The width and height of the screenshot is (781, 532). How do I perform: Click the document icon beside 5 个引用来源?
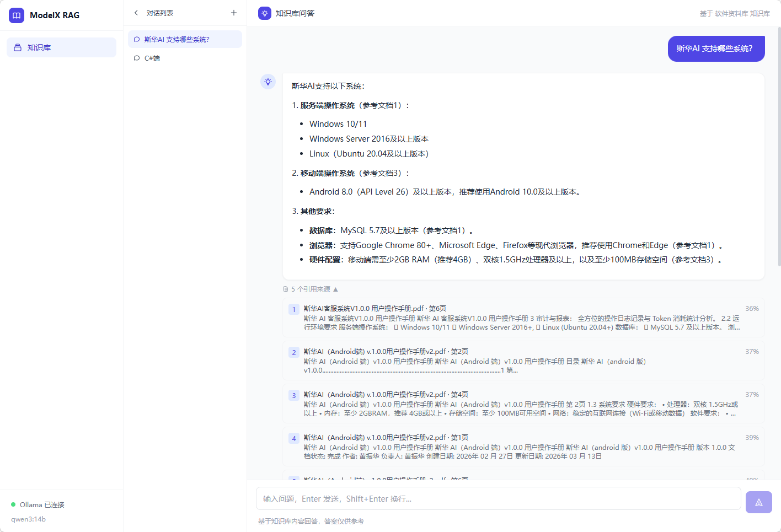point(286,289)
